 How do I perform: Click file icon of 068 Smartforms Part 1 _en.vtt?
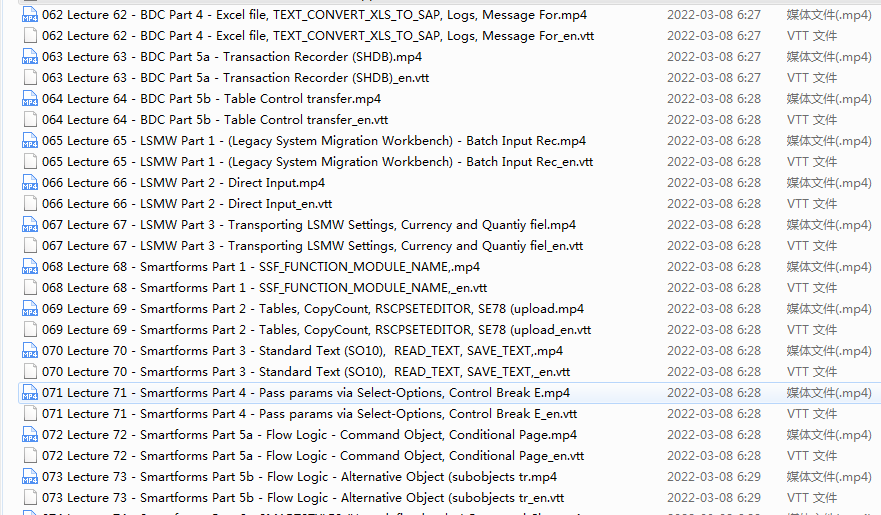pos(30,288)
